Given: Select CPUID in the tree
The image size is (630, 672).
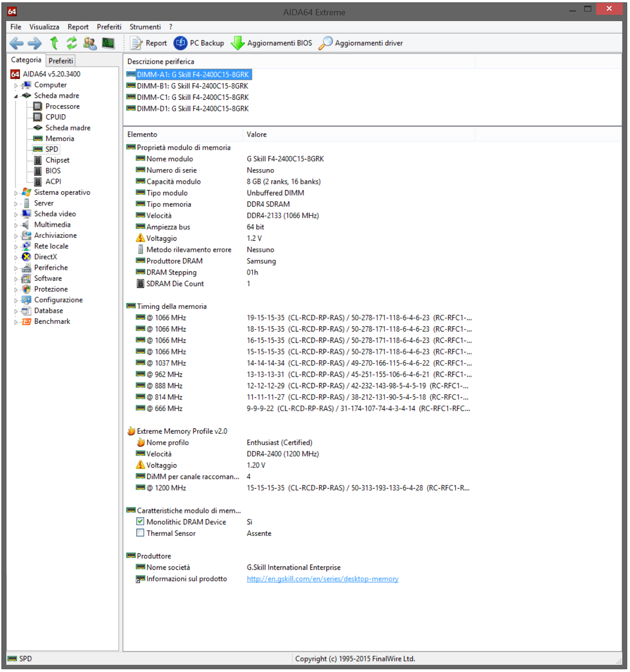Looking at the screenshot, I should pos(55,117).
